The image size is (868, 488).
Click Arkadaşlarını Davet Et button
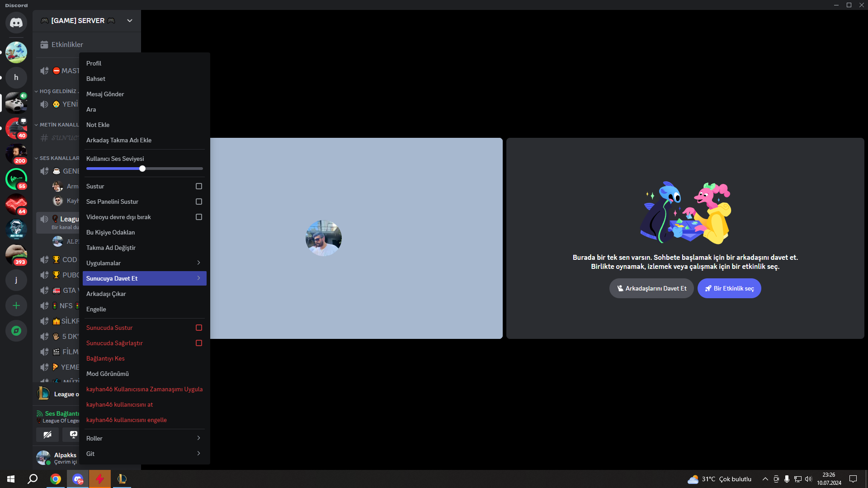[x=651, y=288]
